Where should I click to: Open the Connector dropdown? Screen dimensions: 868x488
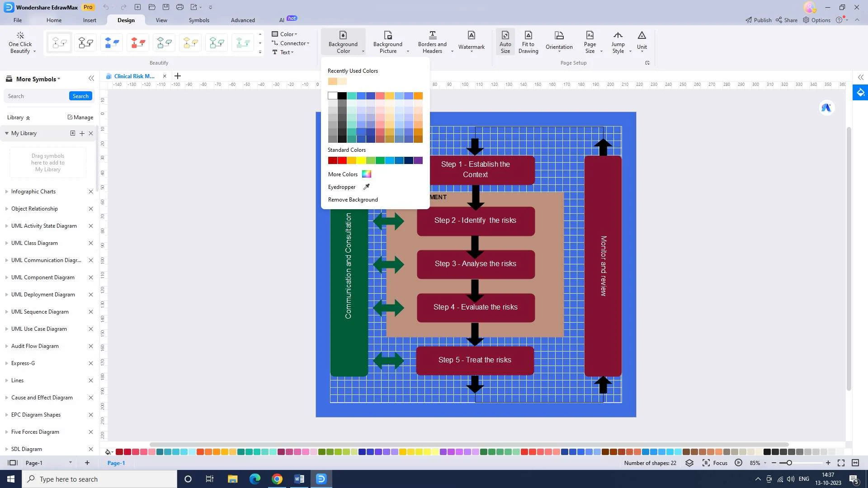[x=294, y=43]
